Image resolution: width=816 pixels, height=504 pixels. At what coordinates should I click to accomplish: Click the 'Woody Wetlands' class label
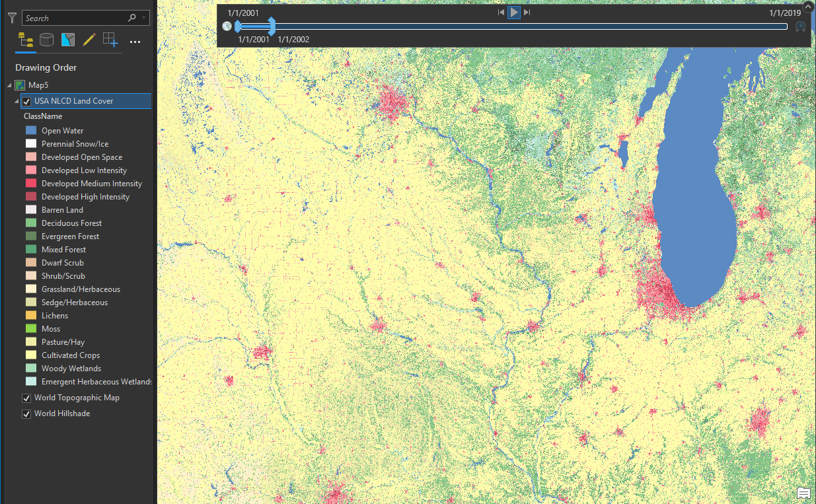pos(71,369)
